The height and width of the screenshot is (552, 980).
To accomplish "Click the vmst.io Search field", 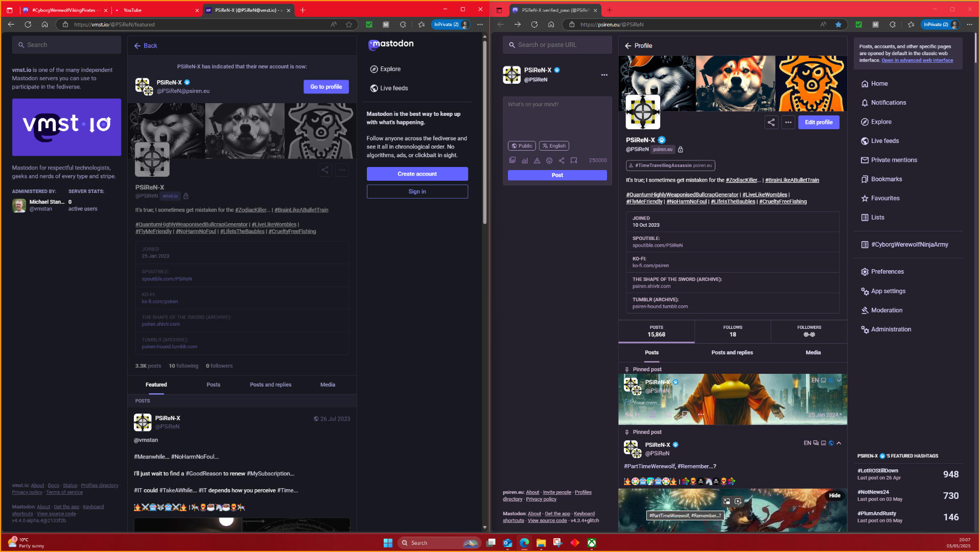I will (66, 45).
